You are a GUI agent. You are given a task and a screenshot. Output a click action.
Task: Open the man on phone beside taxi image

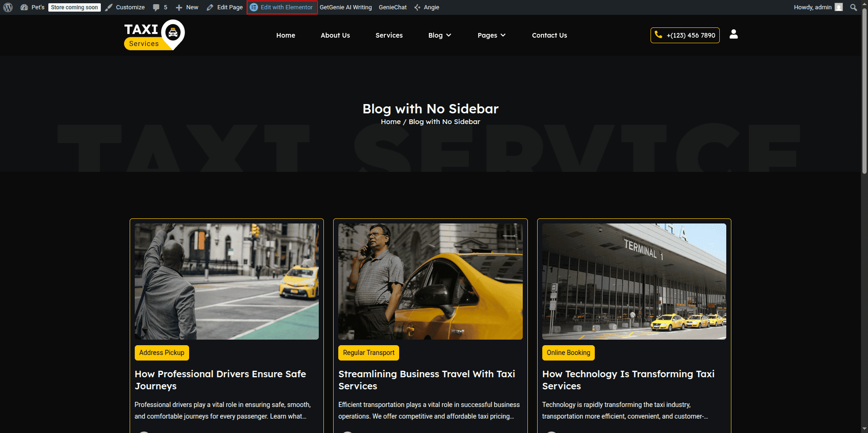[430, 282]
